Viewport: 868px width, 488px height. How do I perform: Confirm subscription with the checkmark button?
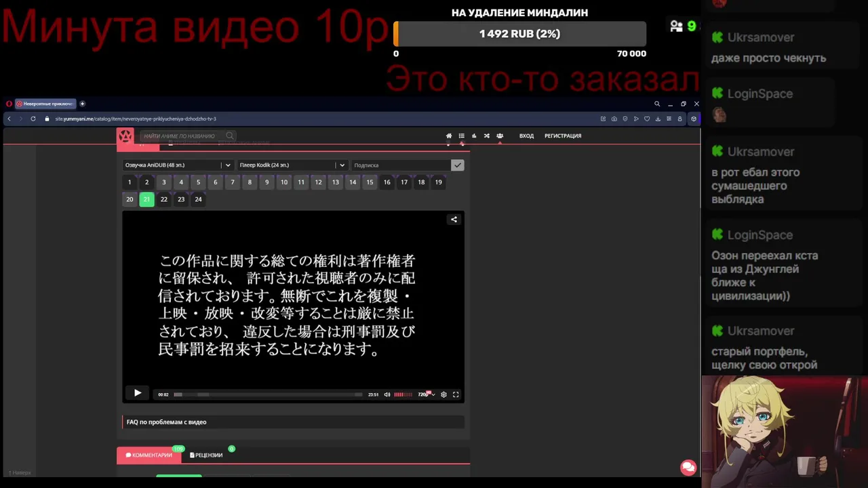click(458, 165)
